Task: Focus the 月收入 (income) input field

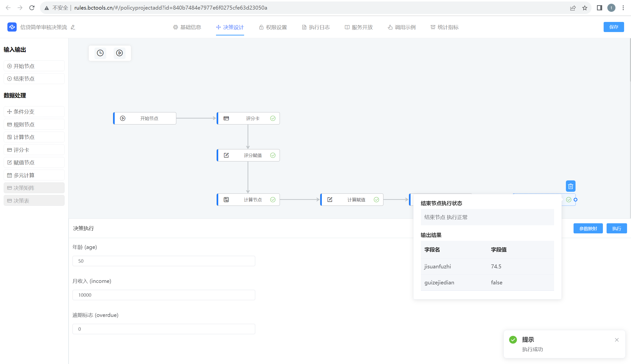Action: click(164, 295)
